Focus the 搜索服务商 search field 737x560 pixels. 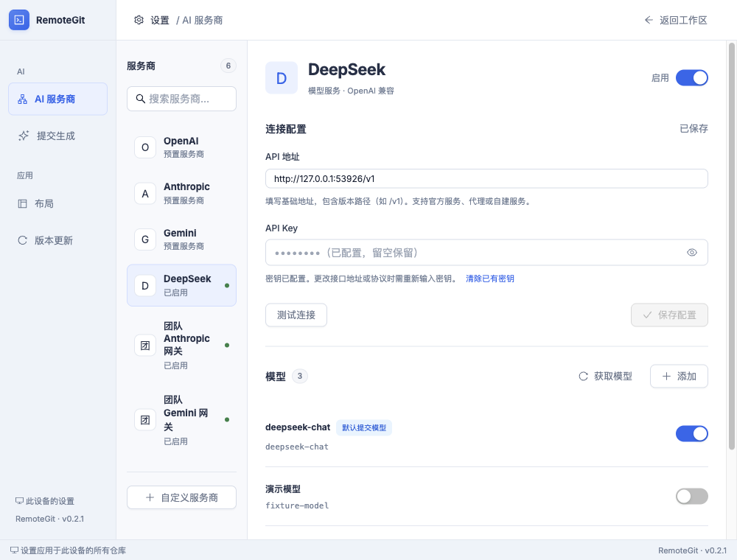pyautogui.click(x=181, y=99)
